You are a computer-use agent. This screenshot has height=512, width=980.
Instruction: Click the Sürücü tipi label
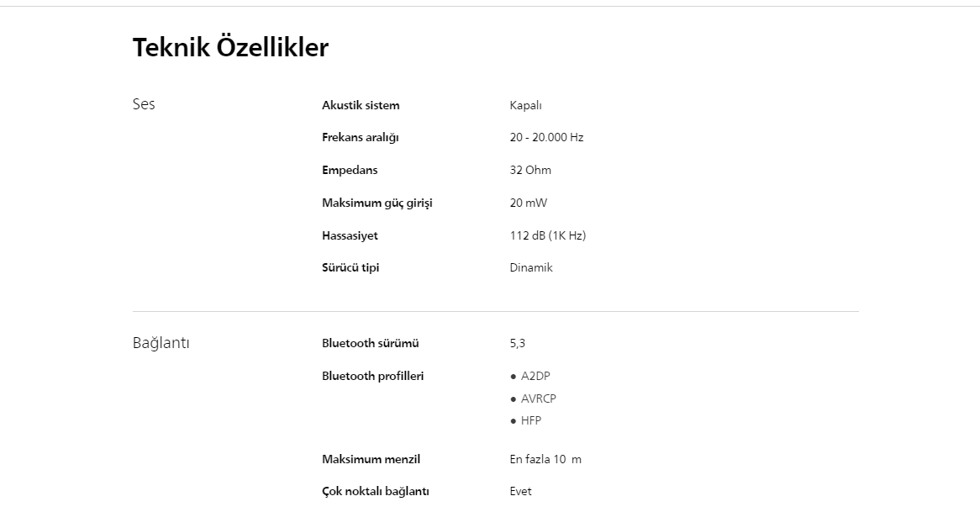(350, 267)
